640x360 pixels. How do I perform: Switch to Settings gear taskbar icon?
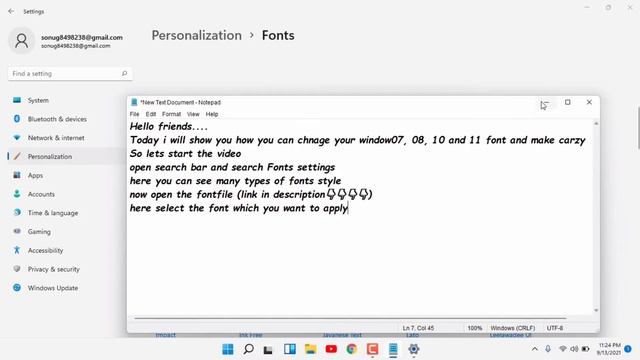(x=413, y=349)
